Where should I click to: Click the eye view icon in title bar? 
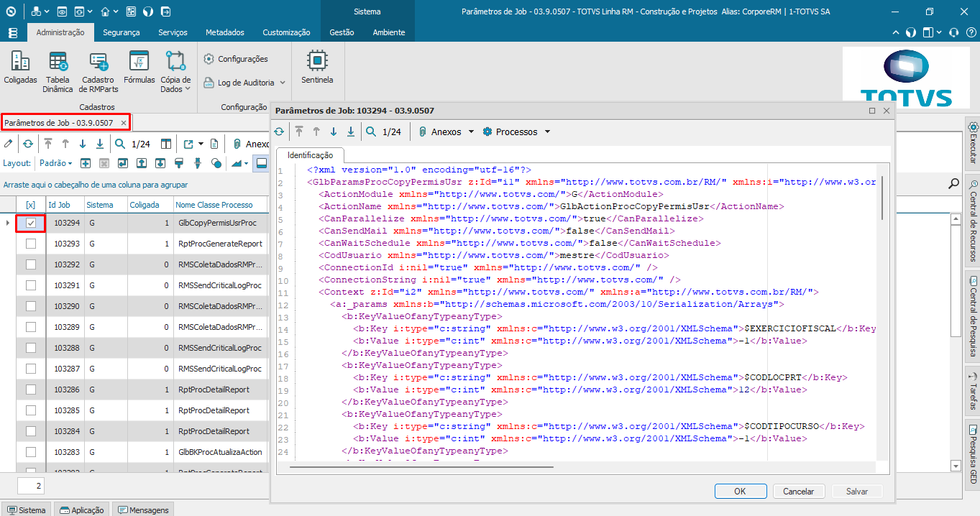pyautogui.click(x=62, y=11)
